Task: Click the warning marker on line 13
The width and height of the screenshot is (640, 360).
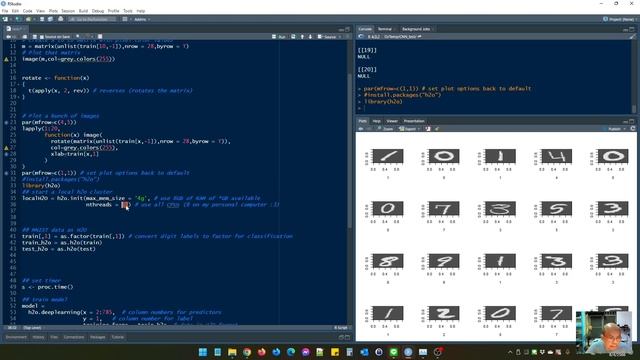Action: tap(6, 59)
